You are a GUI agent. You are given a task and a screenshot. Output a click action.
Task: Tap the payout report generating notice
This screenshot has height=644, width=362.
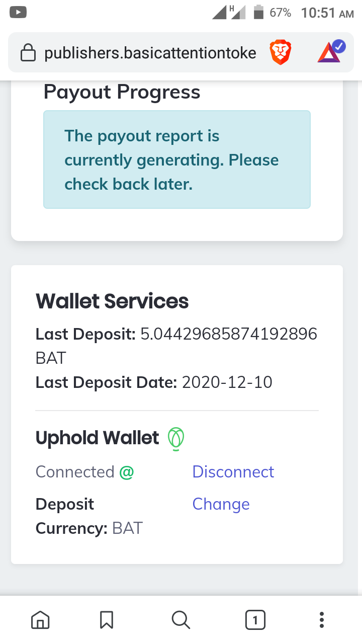click(x=177, y=159)
